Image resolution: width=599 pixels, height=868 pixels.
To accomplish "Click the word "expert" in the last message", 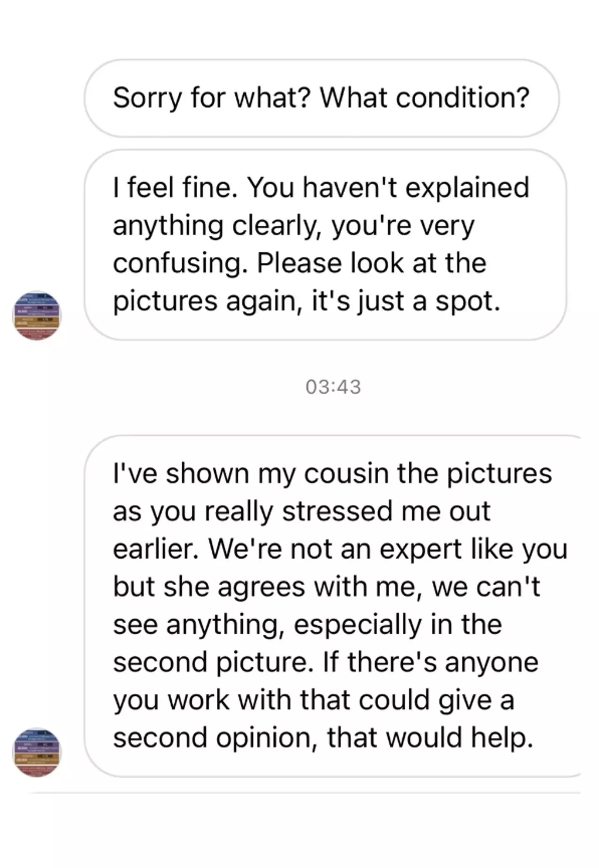I will coord(421,549).
